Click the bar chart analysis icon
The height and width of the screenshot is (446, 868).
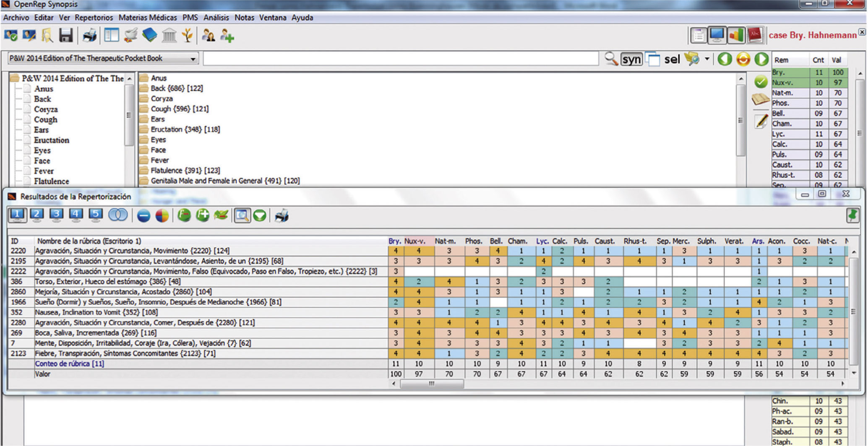(736, 36)
